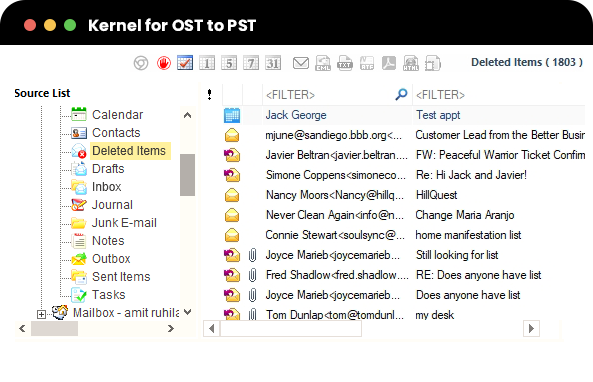Select the mjune@sandiego.bbb.org message
This screenshot has width=593, height=382.
tap(404, 135)
